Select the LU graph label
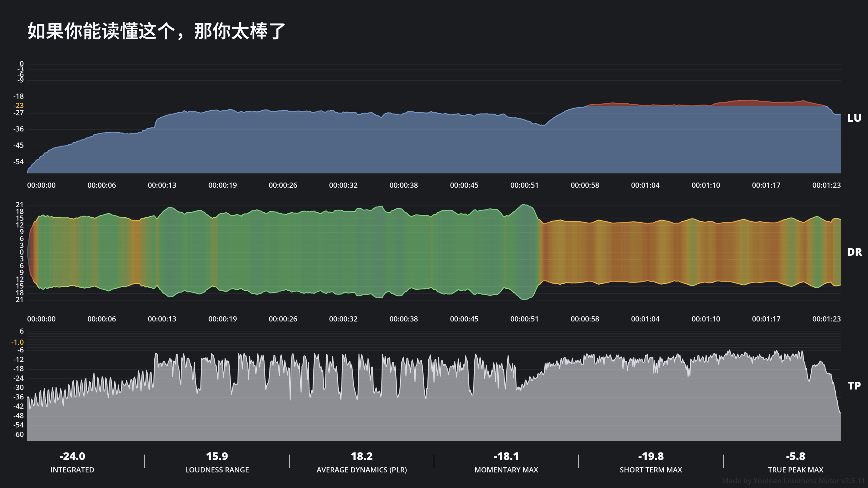The image size is (868, 488). pyautogui.click(x=854, y=118)
